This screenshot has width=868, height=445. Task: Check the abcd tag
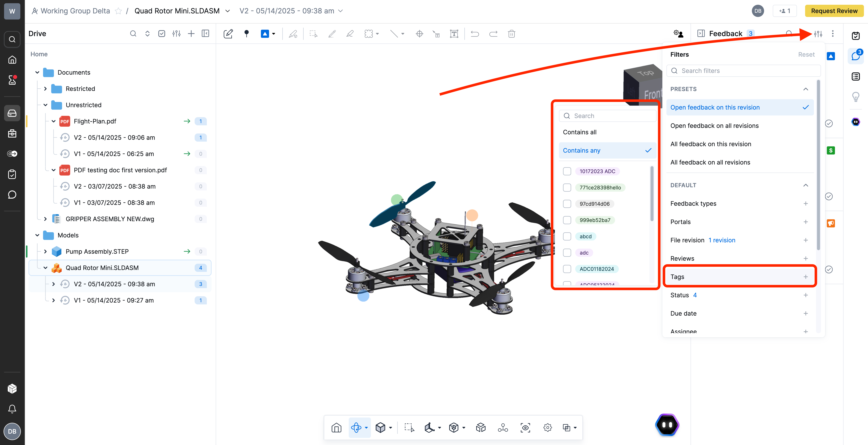[567, 236]
